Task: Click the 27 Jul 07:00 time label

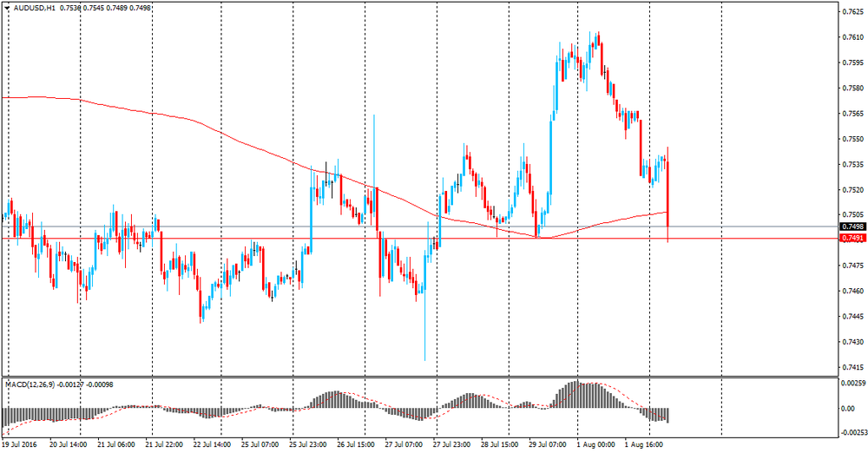Action: (404, 444)
